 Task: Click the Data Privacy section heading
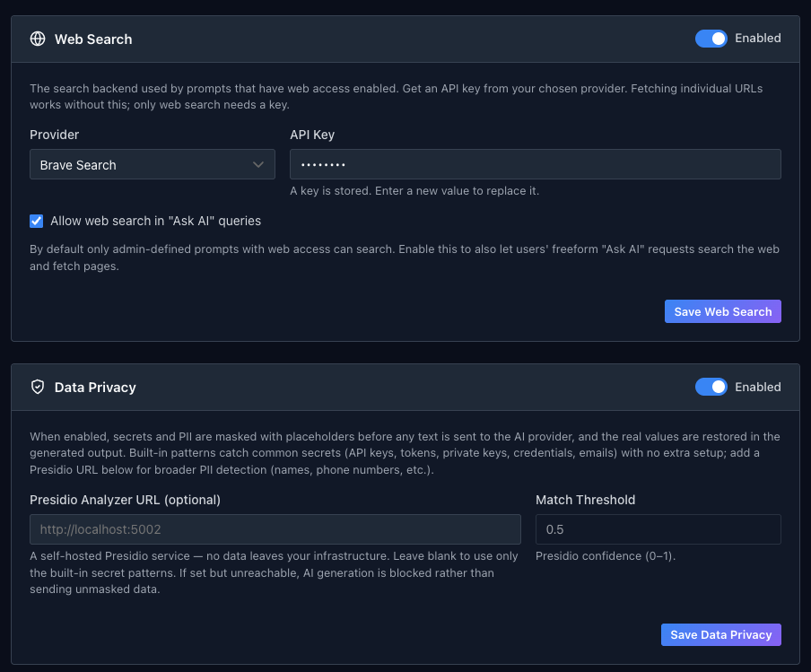coord(95,388)
